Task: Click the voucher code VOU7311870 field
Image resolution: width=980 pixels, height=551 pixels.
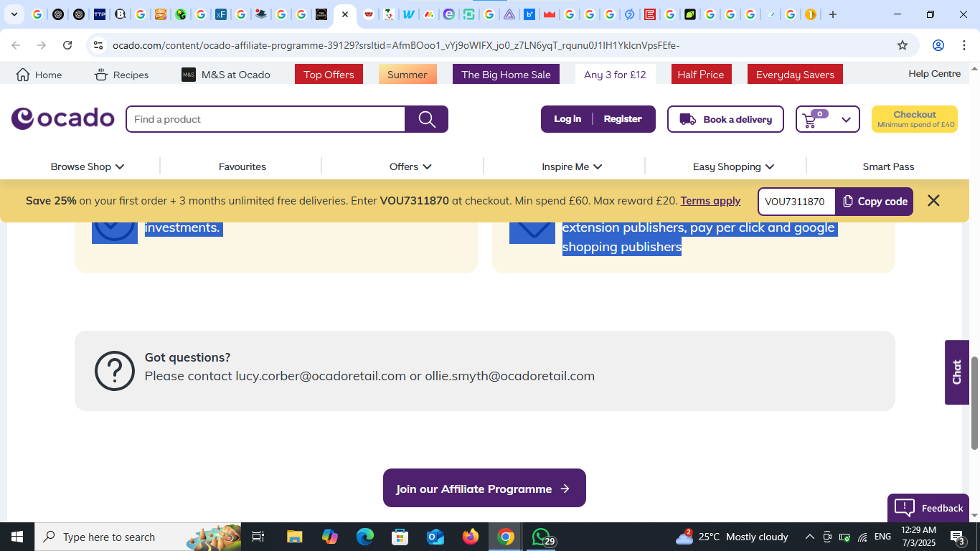Action: (796, 202)
